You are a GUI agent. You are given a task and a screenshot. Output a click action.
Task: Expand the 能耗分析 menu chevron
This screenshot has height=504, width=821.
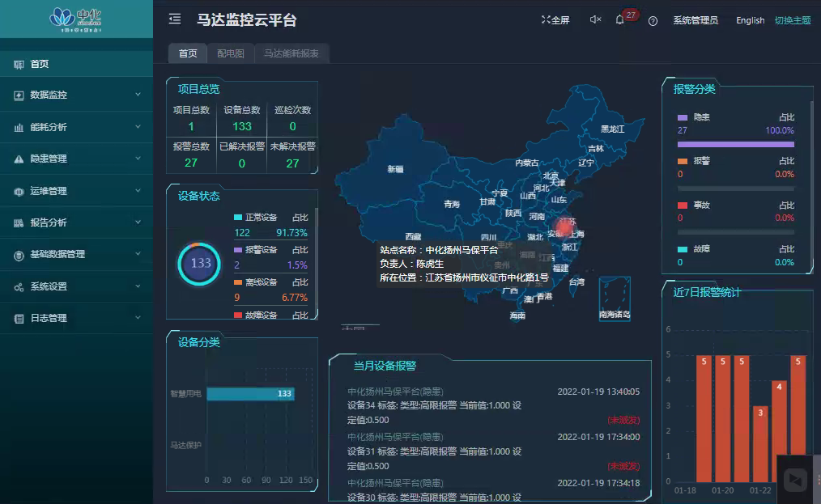(138, 127)
